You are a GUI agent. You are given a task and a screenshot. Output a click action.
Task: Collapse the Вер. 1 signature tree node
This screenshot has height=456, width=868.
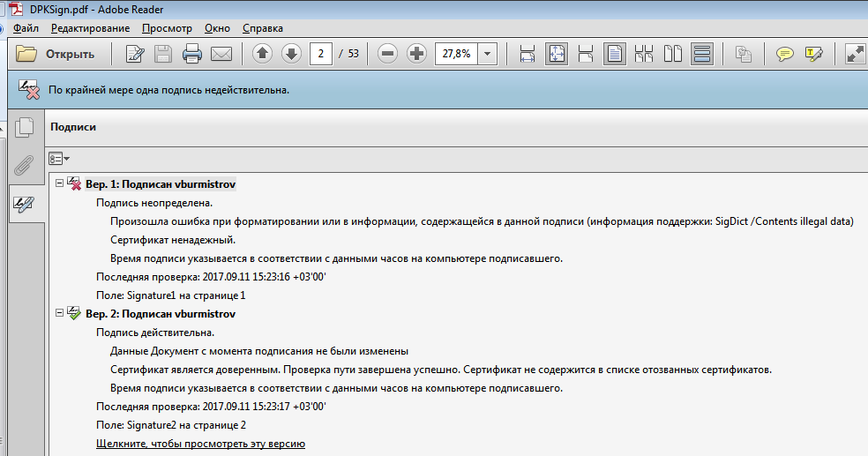[59, 183]
